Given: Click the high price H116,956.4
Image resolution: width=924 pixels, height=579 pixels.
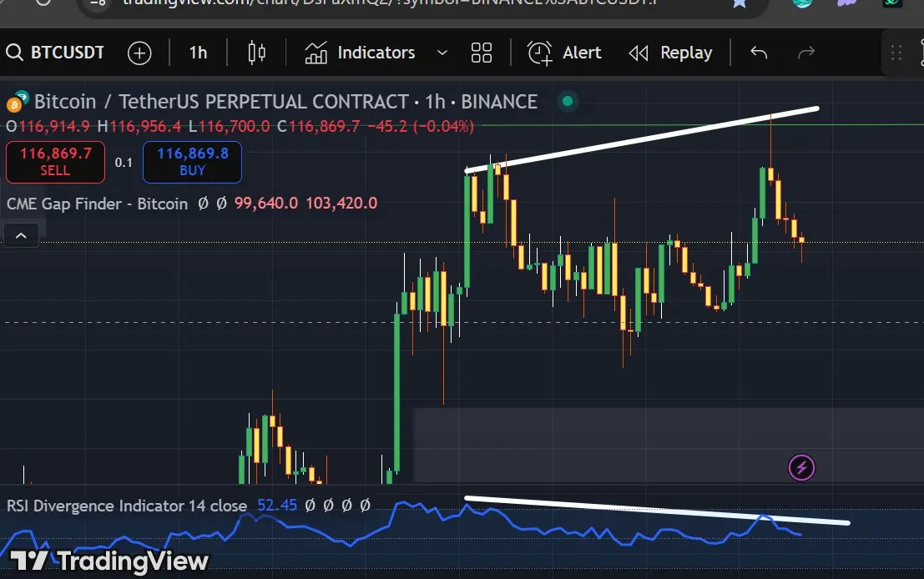Looking at the screenshot, I should 139,126.
